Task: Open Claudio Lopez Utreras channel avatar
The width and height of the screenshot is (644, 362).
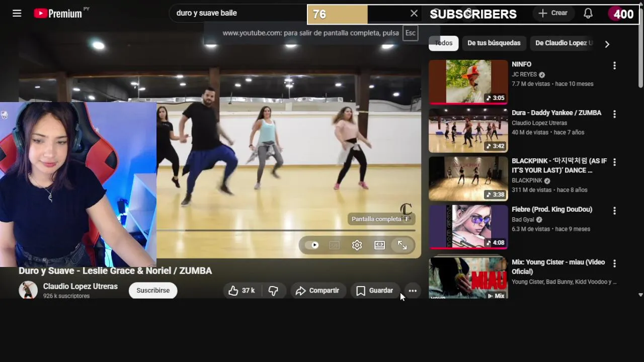Action: [28, 290]
